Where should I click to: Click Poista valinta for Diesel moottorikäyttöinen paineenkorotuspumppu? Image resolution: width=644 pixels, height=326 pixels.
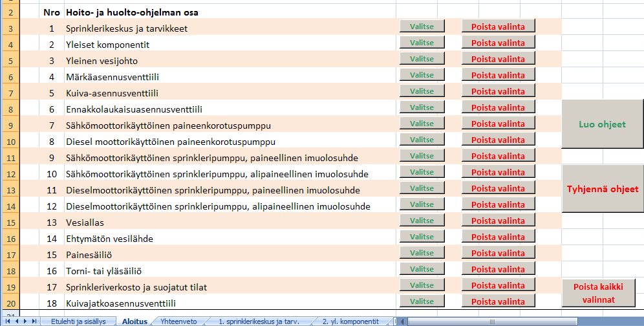pos(499,139)
